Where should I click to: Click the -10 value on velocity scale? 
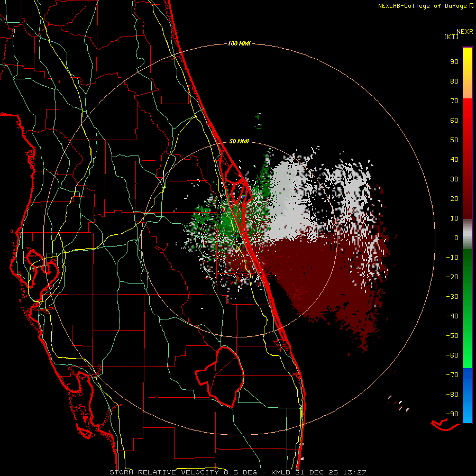pyautogui.click(x=452, y=258)
